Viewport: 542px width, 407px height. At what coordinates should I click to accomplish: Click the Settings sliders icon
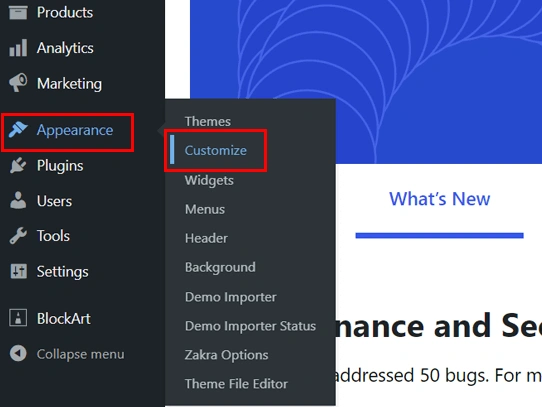pos(18,271)
